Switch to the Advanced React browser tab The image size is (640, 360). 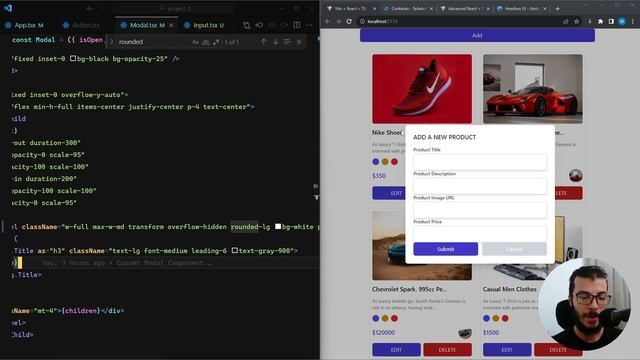464,9
